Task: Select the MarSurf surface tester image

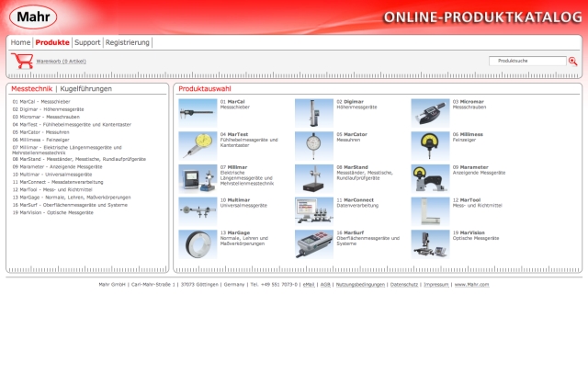Action: 313,243
